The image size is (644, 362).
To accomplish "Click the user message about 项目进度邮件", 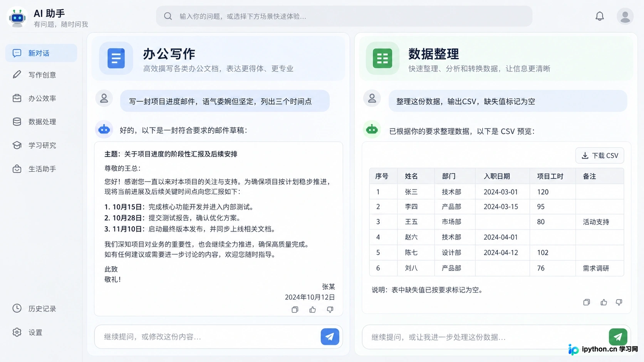I will (225, 101).
